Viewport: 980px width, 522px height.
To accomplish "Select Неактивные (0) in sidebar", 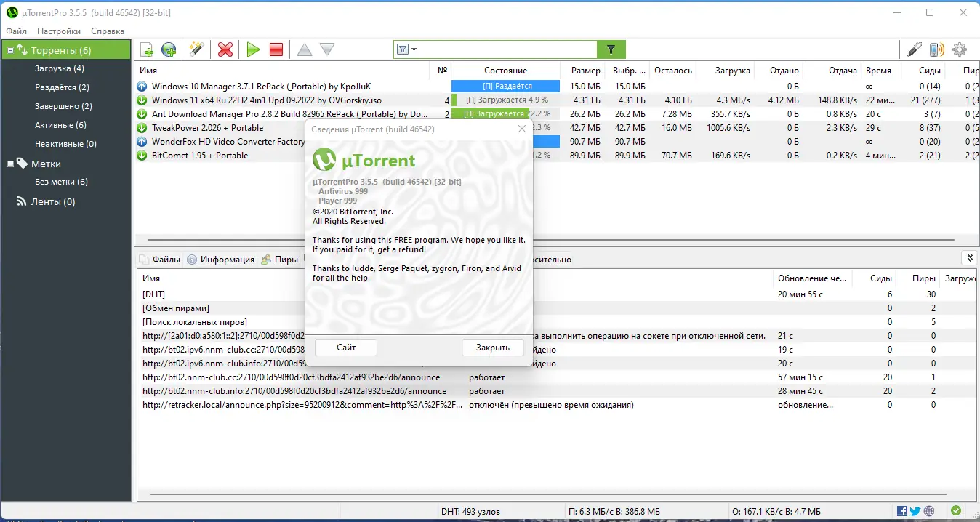I will pyautogui.click(x=65, y=144).
